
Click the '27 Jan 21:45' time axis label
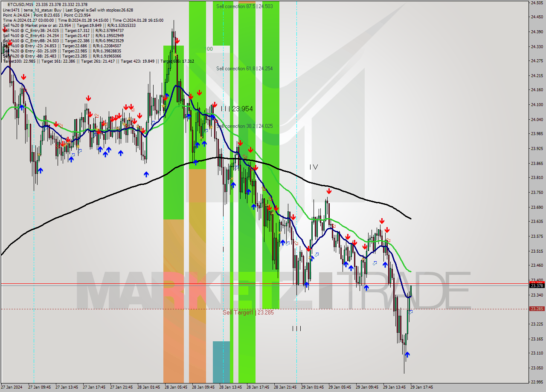[122, 387]
